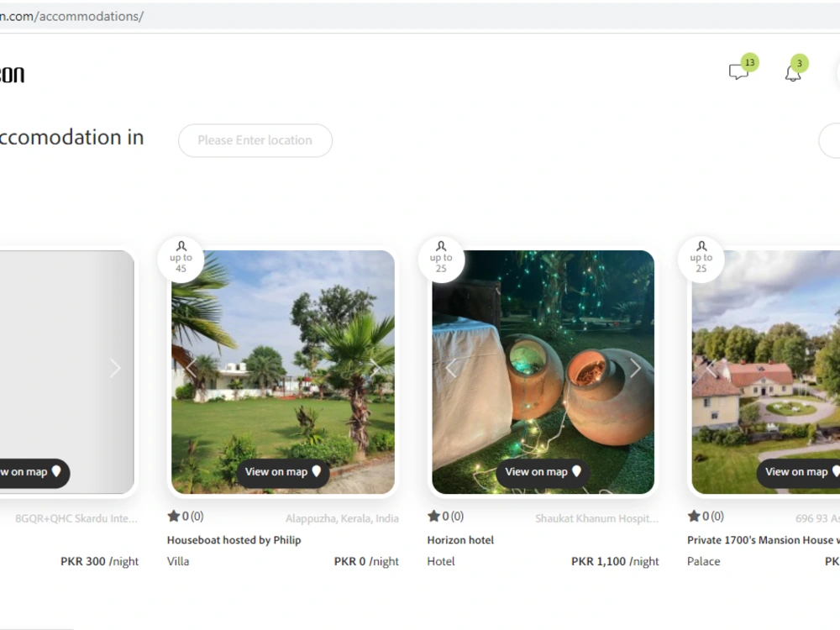
Task: Click the Hotel type label
Action: pyautogui.click(x=441, y=561)
